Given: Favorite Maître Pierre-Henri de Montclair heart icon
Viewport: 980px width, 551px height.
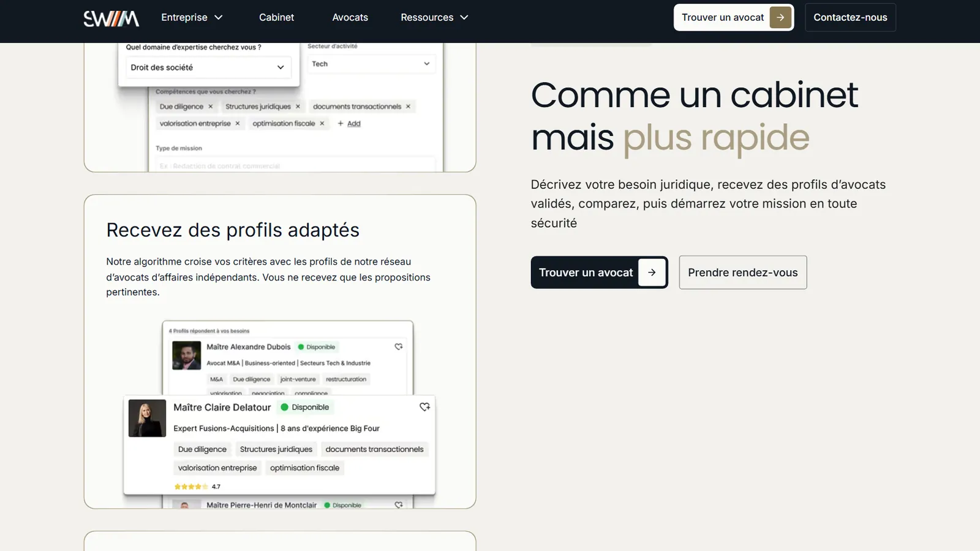Looking at the screenshot, I should (x=399, y=505).
